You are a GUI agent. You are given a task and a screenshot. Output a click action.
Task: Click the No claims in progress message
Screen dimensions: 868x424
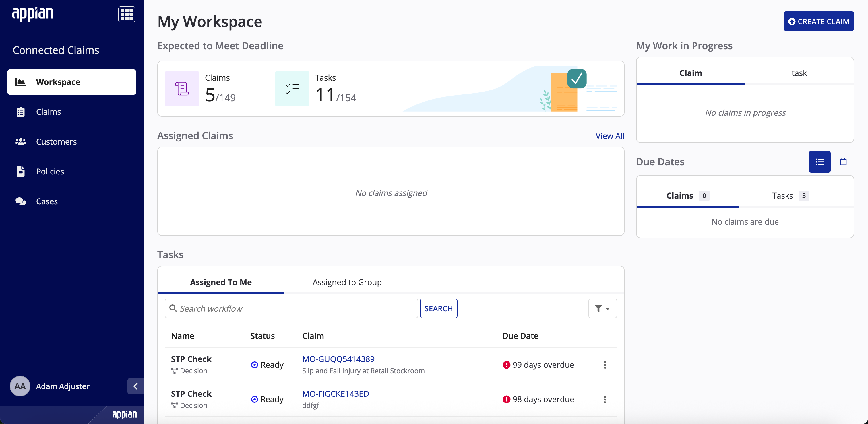pos(745,112)
